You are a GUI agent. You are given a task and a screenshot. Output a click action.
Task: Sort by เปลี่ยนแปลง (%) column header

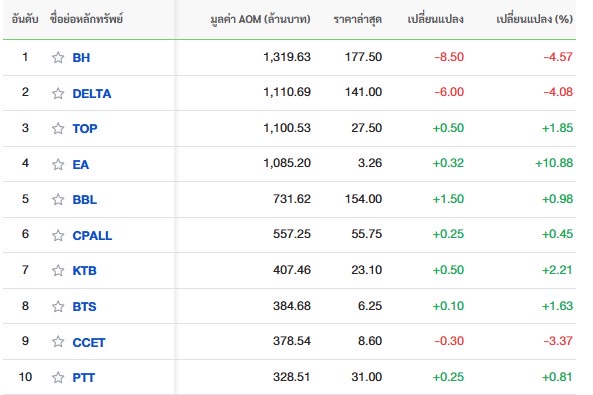point(534,19)
